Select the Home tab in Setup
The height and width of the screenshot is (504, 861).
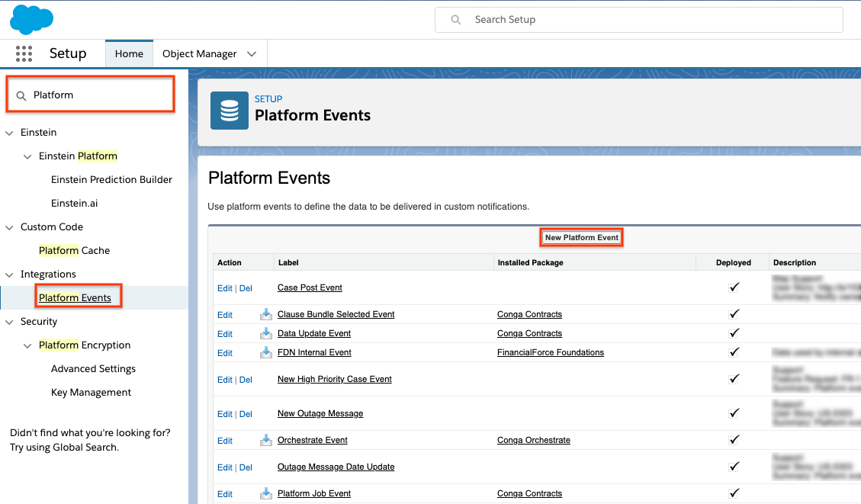(129, 53)
